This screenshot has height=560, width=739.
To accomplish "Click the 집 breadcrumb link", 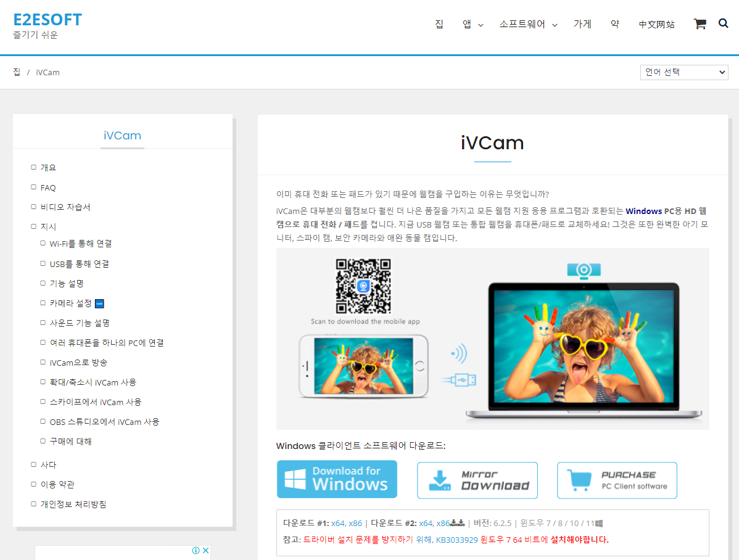I will pos(17,72).
